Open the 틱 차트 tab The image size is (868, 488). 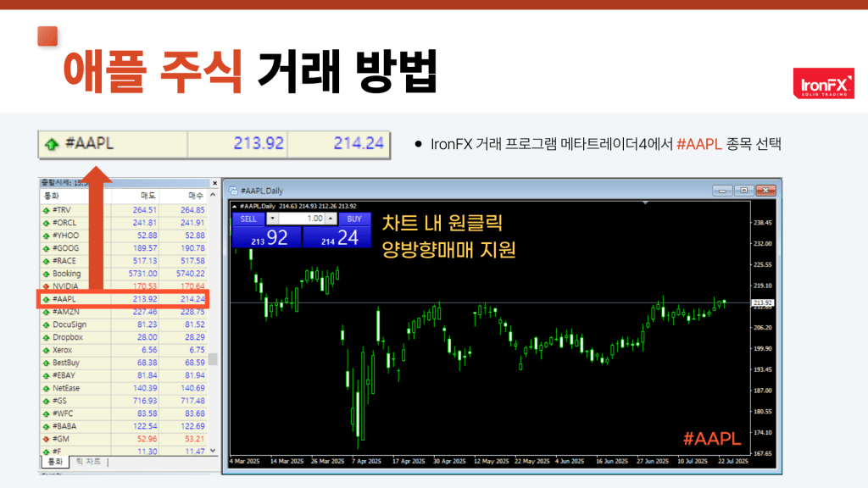pos(88,462)
